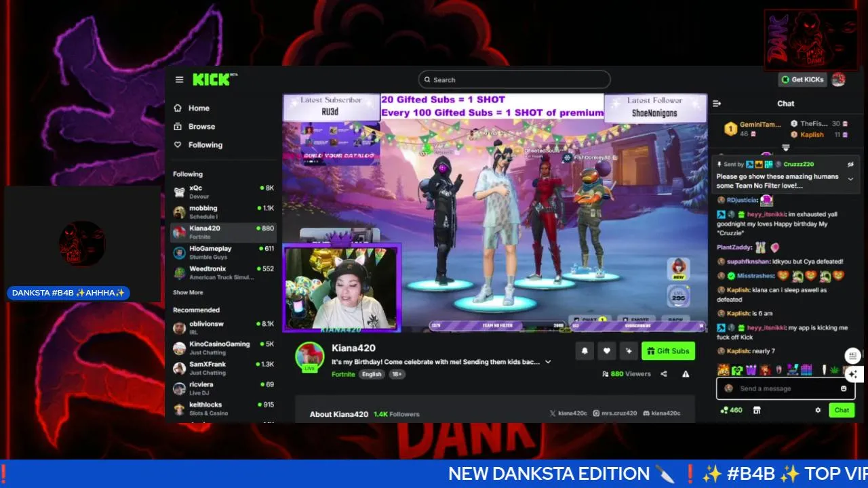Click Misstrashes username in chat
Screen dimensions: 868x488
point(756,276)
